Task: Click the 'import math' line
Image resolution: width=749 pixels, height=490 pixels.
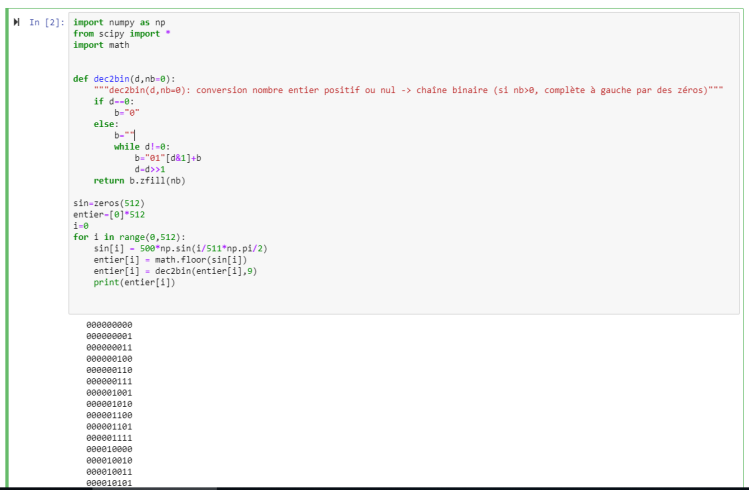Action: click(x=101, y=45)
